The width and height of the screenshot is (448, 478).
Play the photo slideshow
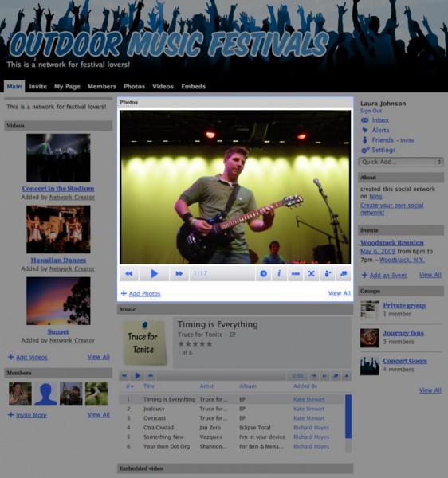pyautogui.click(x=154, y=273)
